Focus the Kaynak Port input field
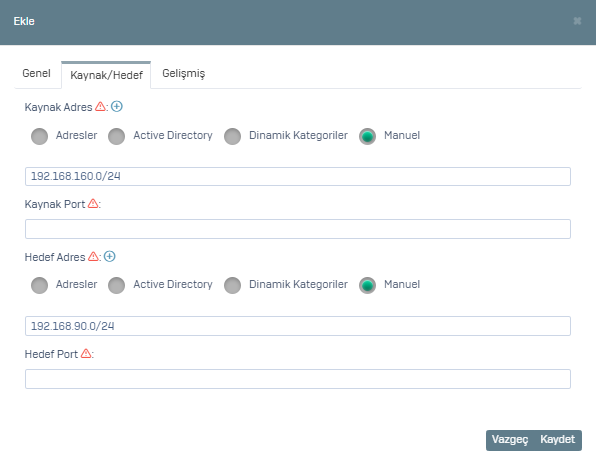This screenshot has width=596, height=464. pyautogui.click(x=298, y=229)
